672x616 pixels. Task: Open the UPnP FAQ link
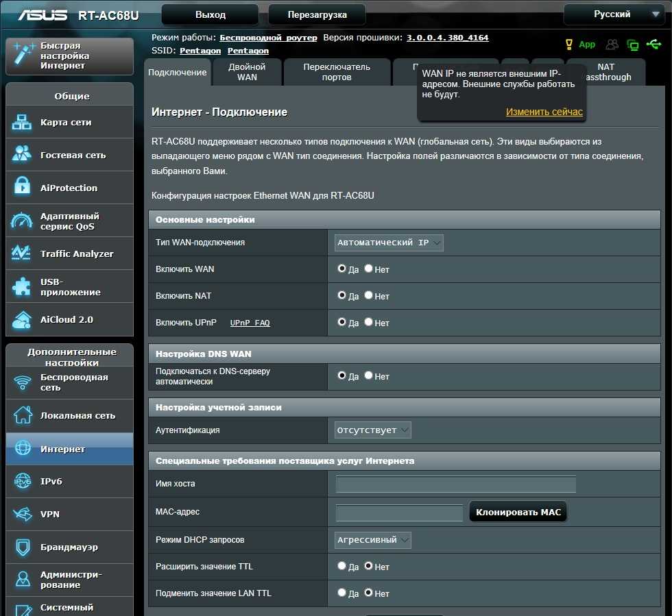pos(250,323)
